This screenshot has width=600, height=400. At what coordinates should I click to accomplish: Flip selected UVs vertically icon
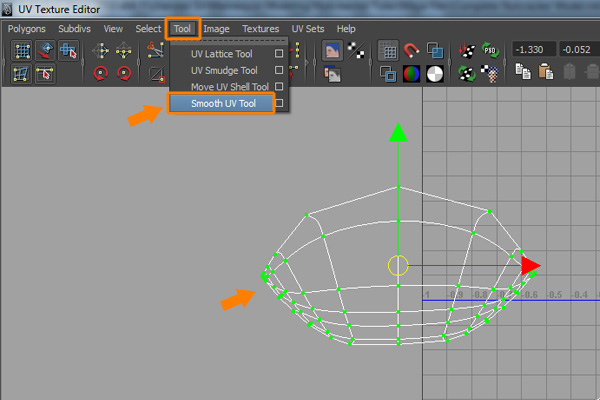(124, 51)
